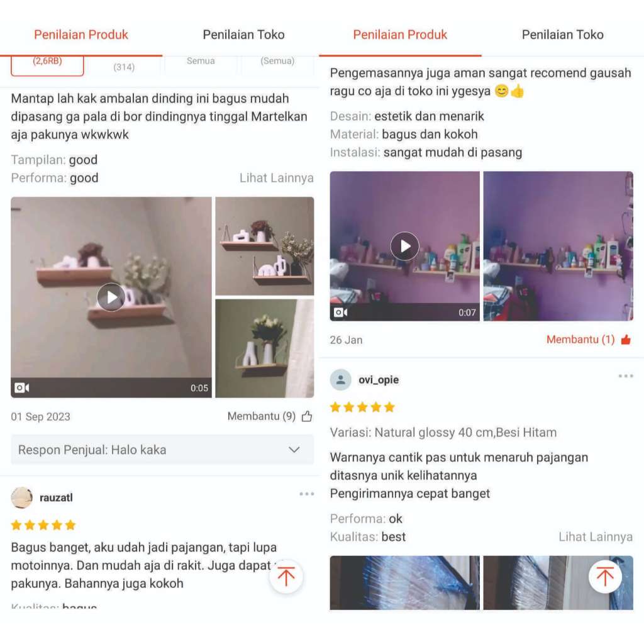Screen dimensions: 644x644
Task: Select the (2,6RB) rating filter
Action: click(x=47, y=65)
